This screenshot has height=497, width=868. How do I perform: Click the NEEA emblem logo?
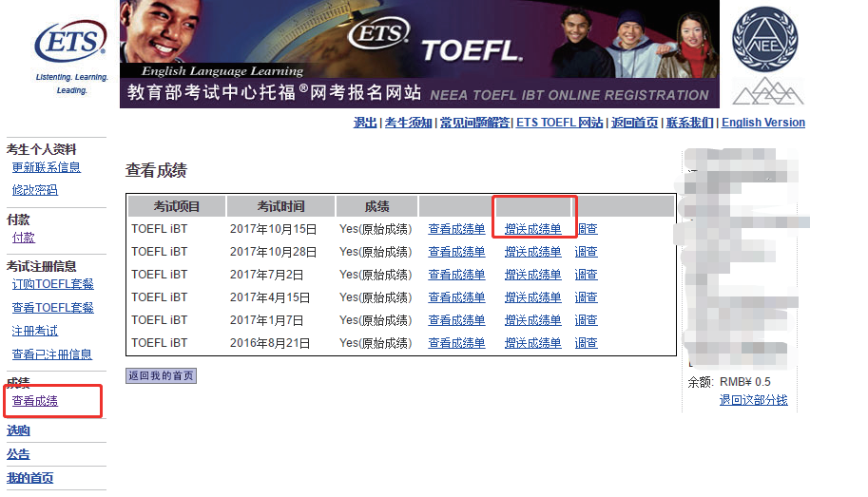[x=765, y=39]
